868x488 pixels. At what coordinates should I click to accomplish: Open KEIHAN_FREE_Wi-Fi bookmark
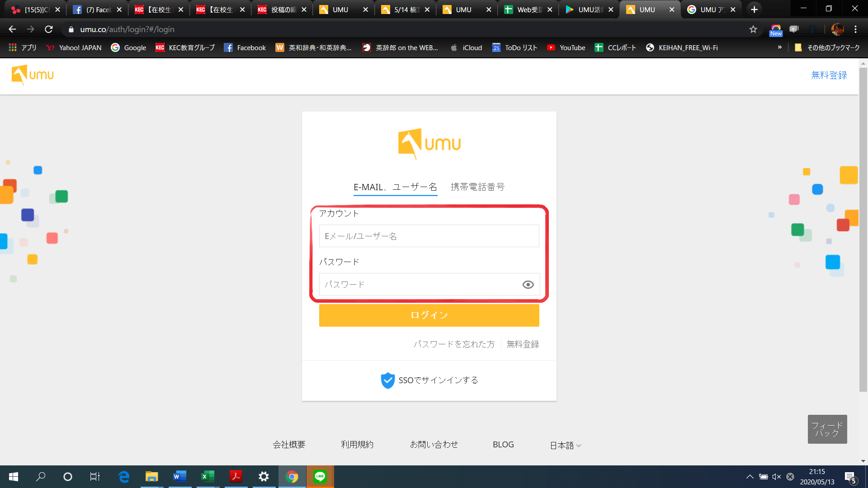click(682, 47)
